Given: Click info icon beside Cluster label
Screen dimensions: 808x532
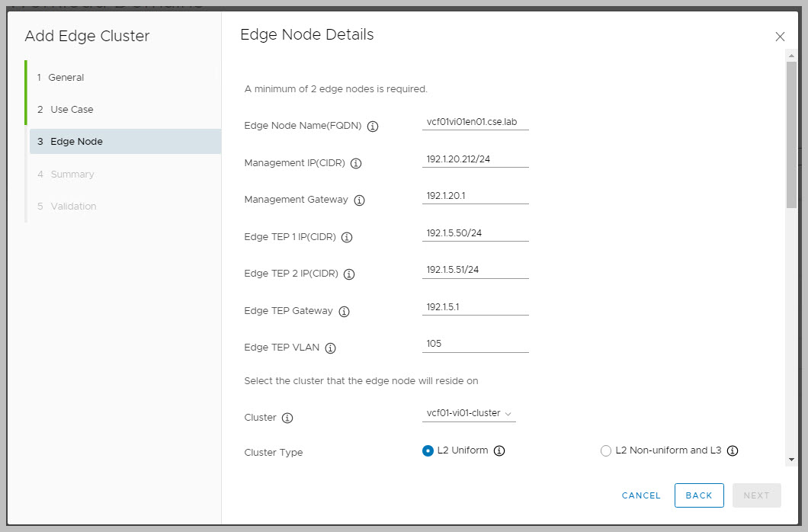Looking at the screenshot, I should pos(287,418).
